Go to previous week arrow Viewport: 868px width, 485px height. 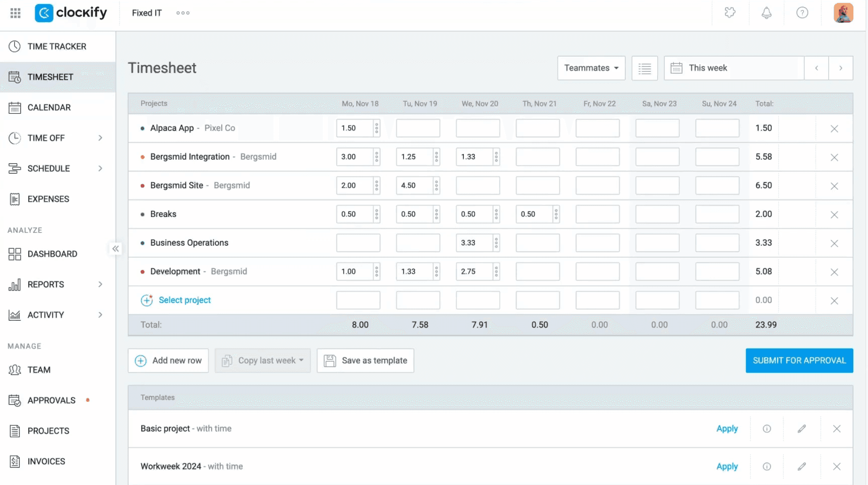click(x=817, y=68)
